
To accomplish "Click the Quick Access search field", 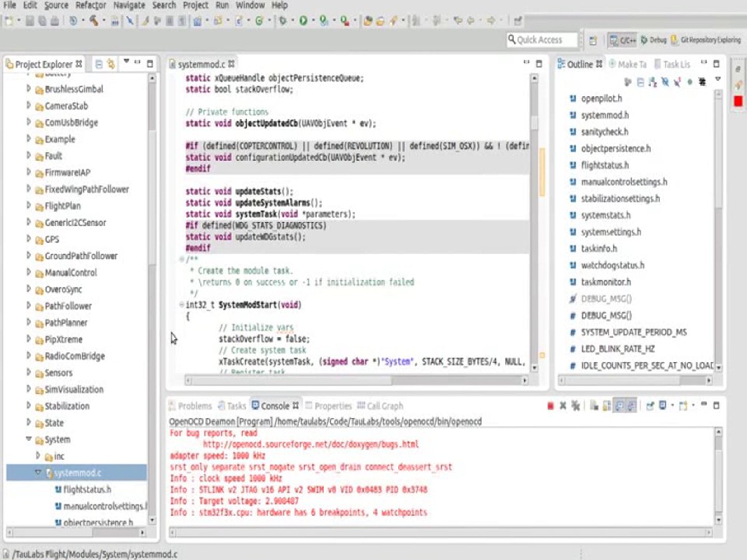I will [x=542, y=40].
